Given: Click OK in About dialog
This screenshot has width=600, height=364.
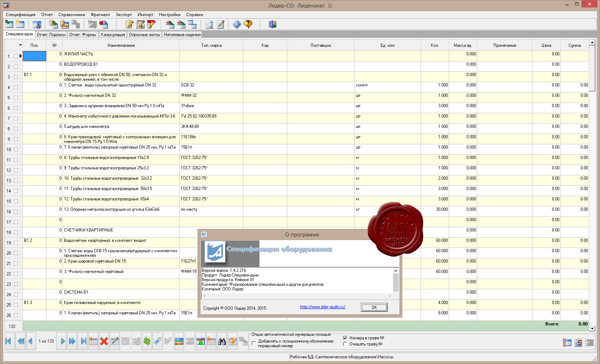Looking at the screenshot, I should 374,307.
